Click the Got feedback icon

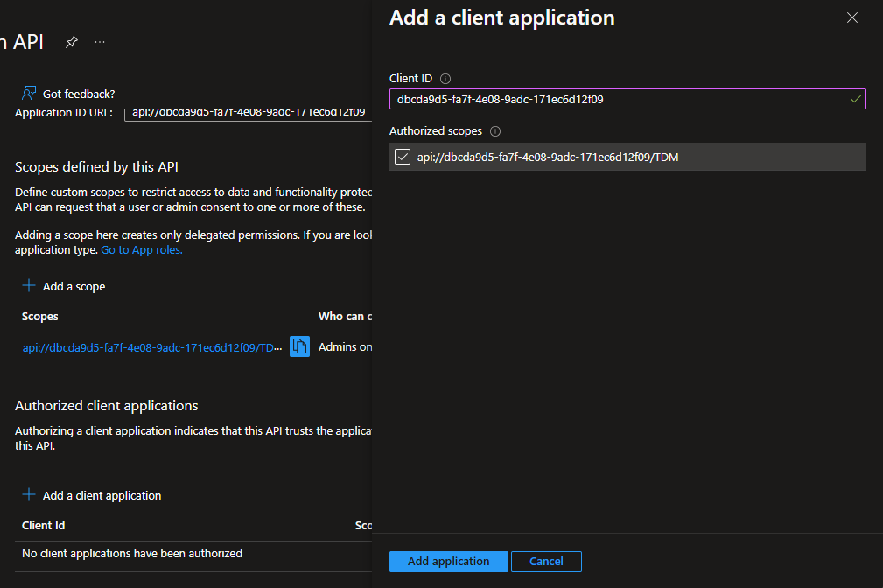click(x=30, y=93)
